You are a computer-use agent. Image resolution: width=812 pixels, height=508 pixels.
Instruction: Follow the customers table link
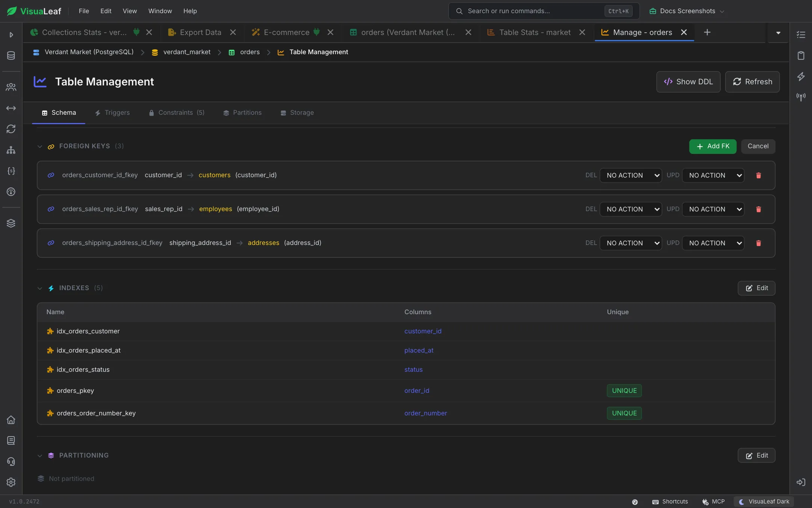click(214, 175)
